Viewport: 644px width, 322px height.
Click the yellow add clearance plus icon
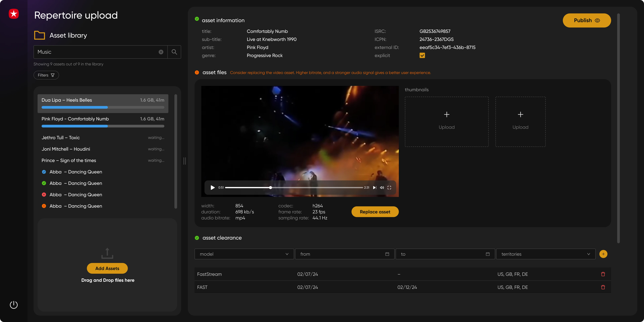[x=603, y=254]
